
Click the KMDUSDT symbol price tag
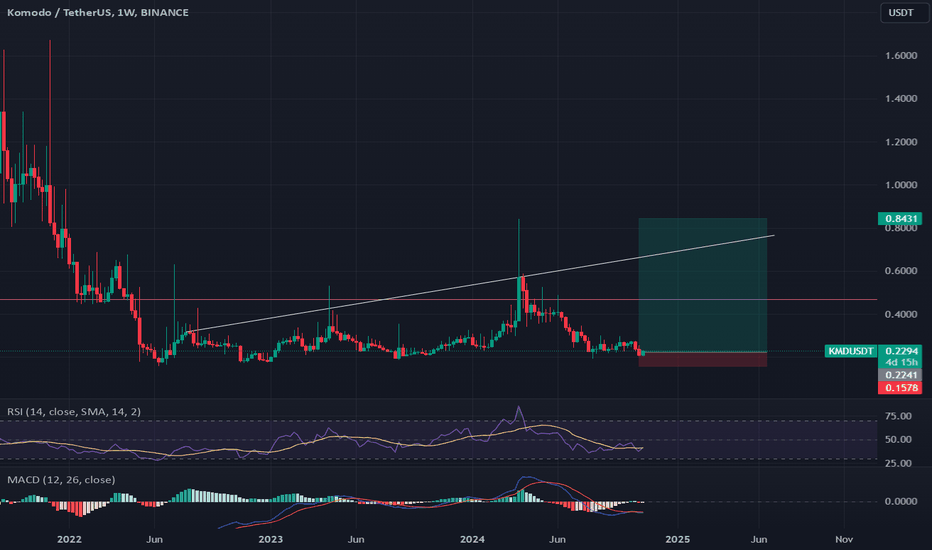click(851, 351)
